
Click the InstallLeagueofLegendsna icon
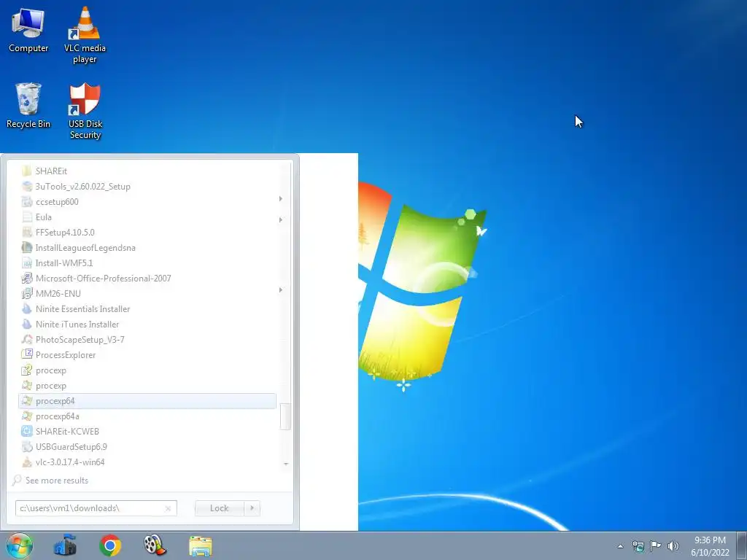pyautogui.click(x=27, y=248)
